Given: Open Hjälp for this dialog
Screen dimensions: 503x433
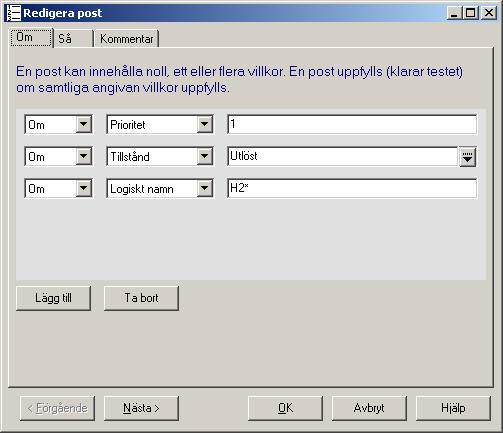Looking at the screenshot, I should coord(453,408).
